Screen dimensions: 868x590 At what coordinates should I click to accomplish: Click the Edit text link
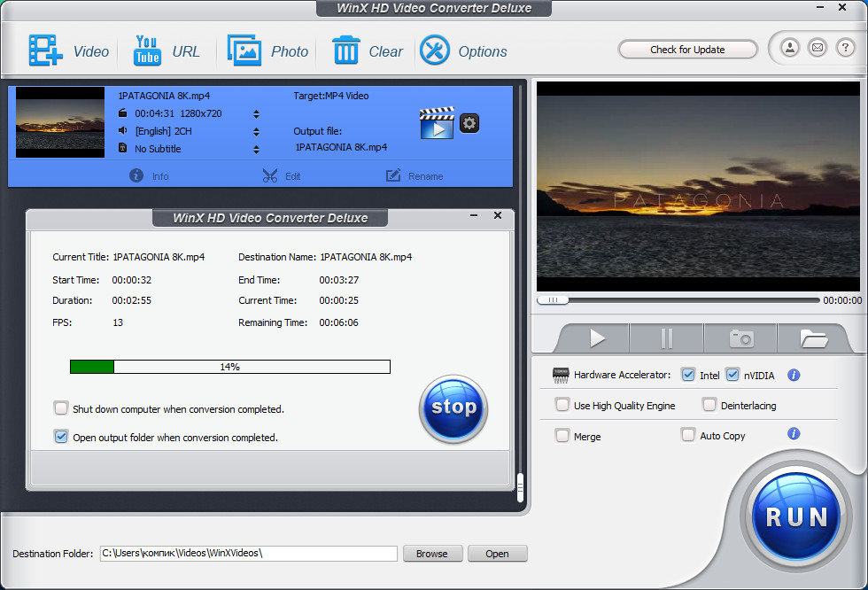[293, 176]
